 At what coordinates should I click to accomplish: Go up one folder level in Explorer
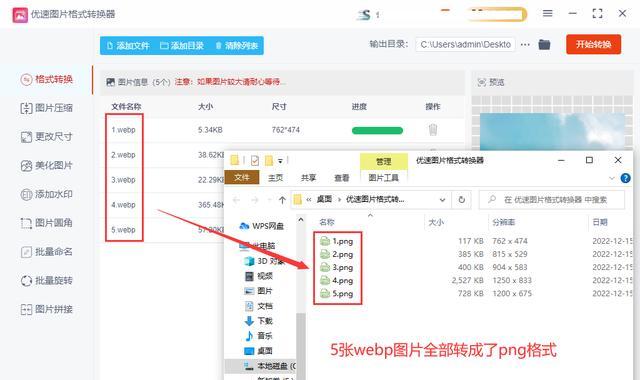coord(282,200)
